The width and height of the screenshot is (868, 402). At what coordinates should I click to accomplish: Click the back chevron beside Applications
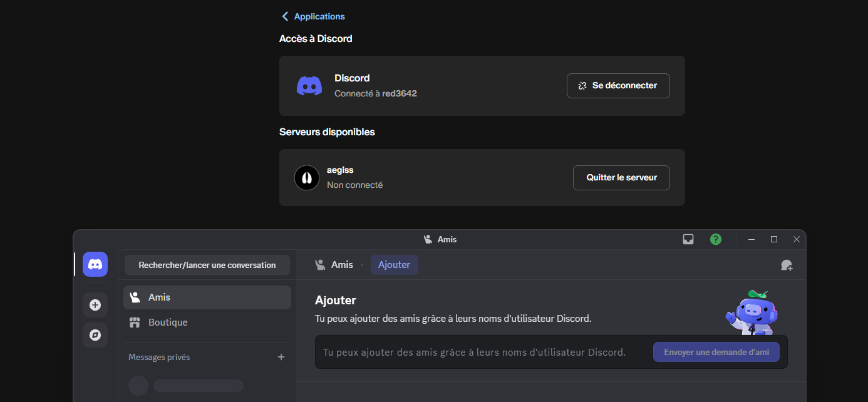[x=286, y=16]
